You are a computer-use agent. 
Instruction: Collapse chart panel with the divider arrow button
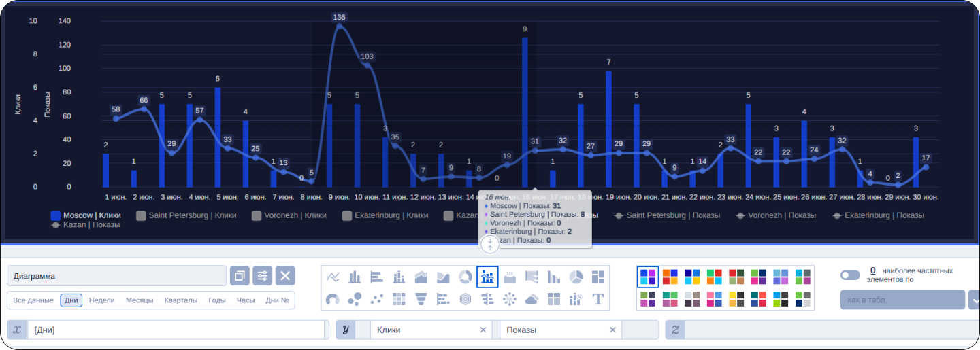[490, 245]
